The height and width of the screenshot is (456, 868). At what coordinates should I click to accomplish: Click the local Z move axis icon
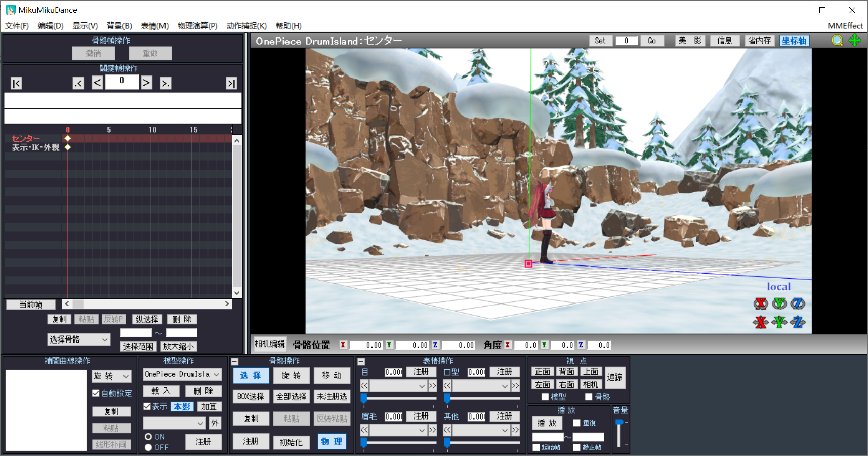click(798, 322)
